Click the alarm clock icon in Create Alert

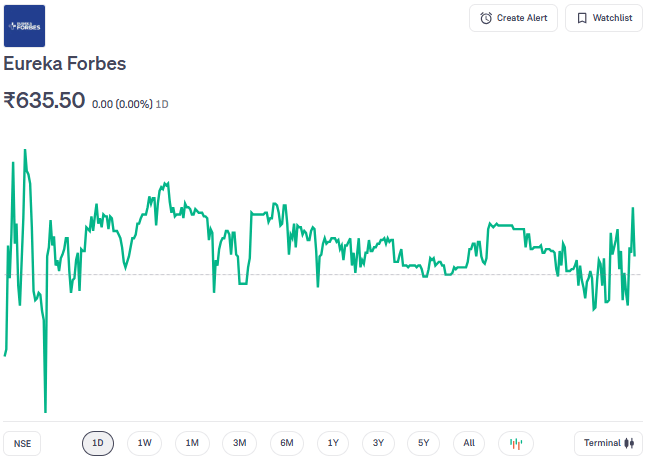(x=486, y=18)
